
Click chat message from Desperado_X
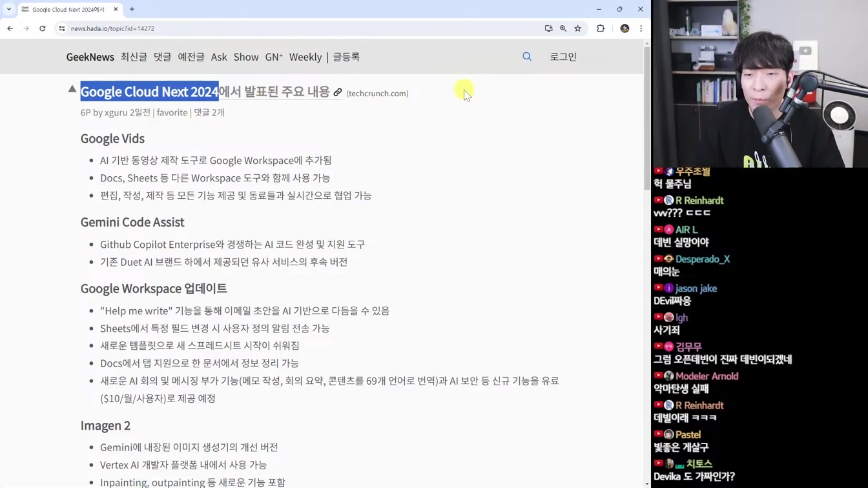point(666,272)
